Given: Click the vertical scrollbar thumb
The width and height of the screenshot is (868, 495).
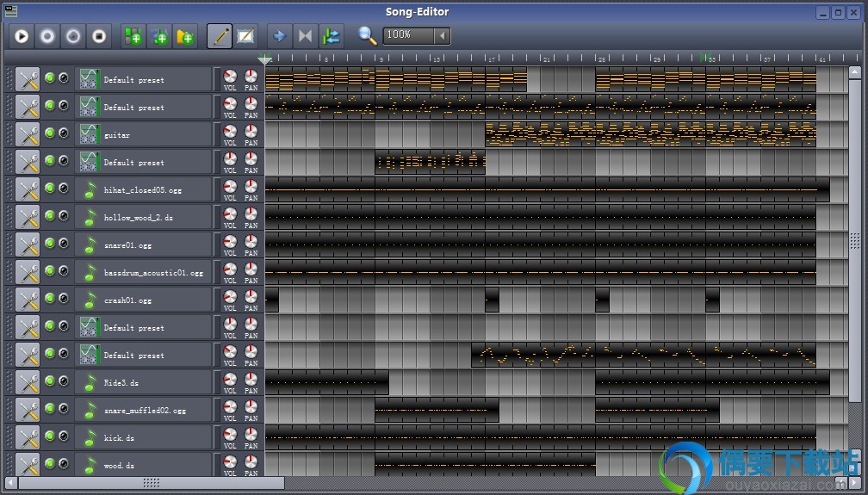Looking at the screenshot, I should coord(855,240).
